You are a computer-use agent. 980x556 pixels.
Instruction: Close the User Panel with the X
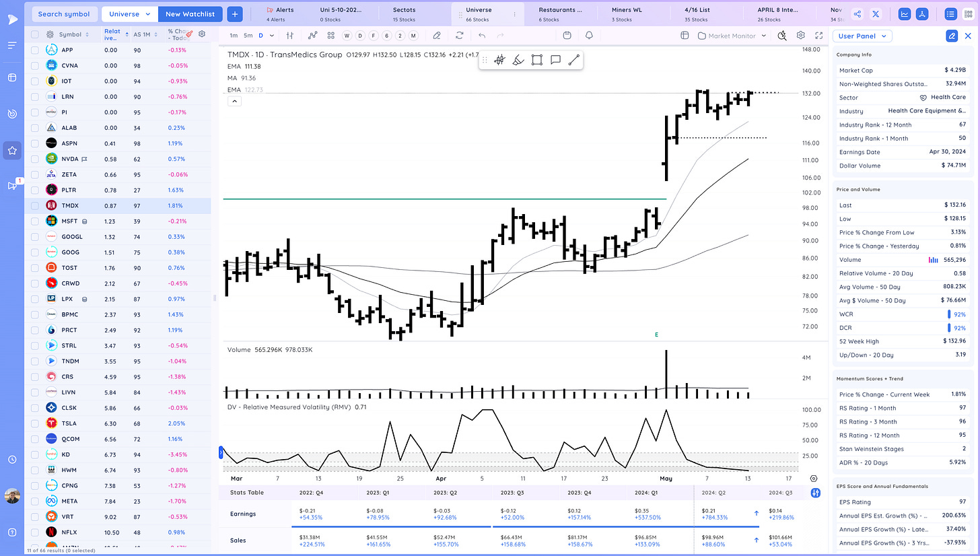(969, 36)
